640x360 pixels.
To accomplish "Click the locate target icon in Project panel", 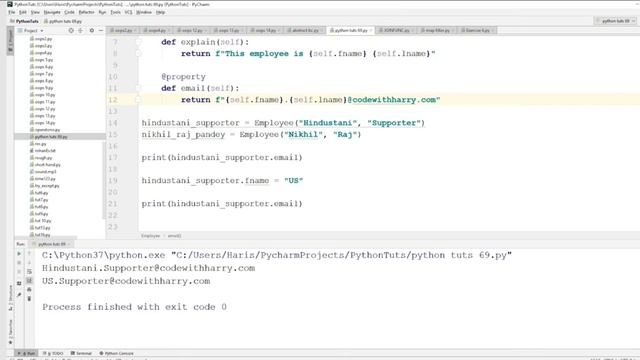I will (x=71, y=31).
